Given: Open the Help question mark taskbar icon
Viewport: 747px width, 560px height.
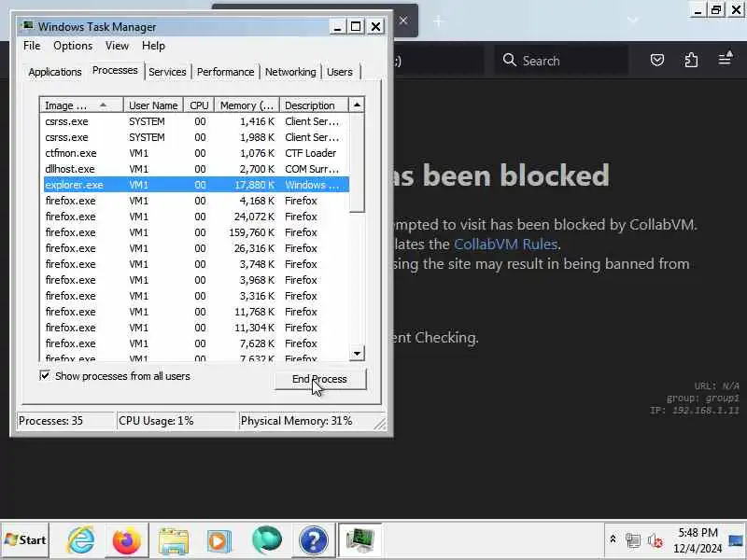Looking at the screenshot, I should click(313, 540).
